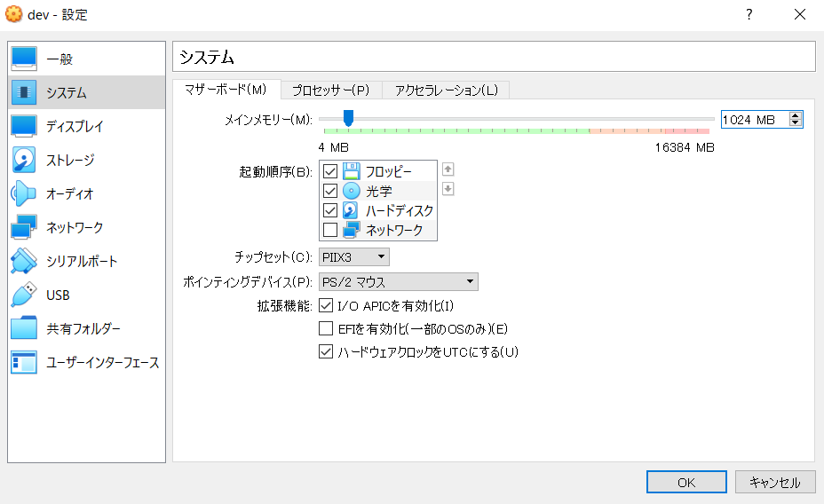
Task: Click the 共有フォルダー folder icon
Action: point(24,328)
